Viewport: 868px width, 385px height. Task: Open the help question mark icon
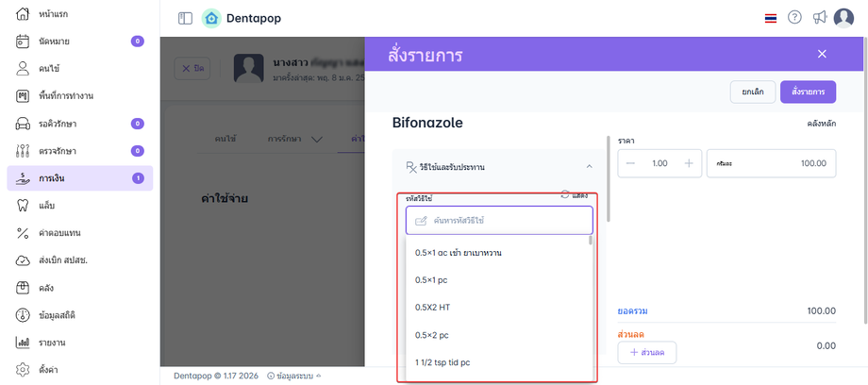point(794,18)
